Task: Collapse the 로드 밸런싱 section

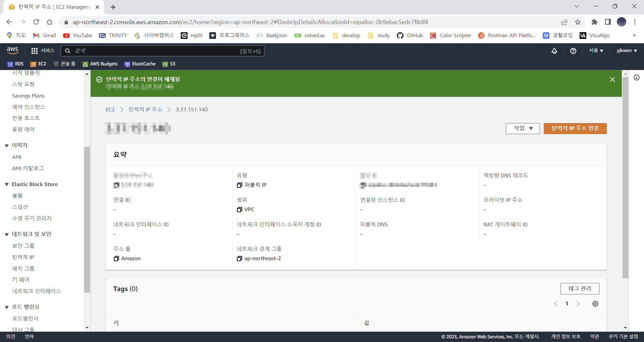Action: pos(7,307)
